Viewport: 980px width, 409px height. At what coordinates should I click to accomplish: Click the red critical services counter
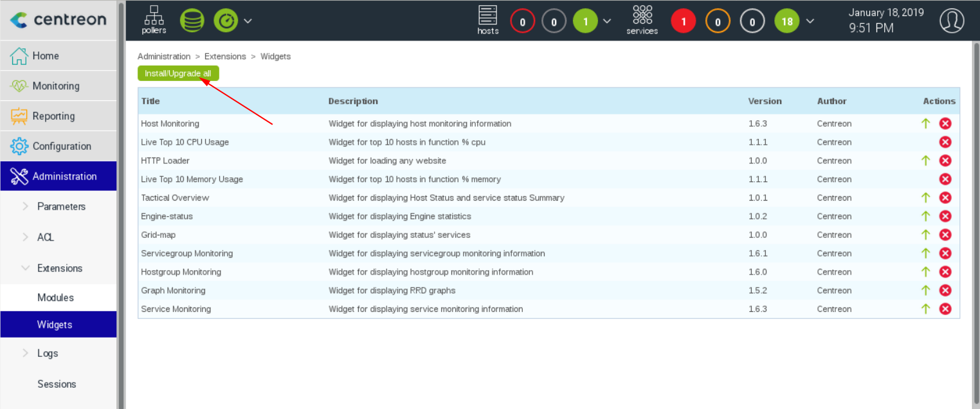tap(683, 22)
